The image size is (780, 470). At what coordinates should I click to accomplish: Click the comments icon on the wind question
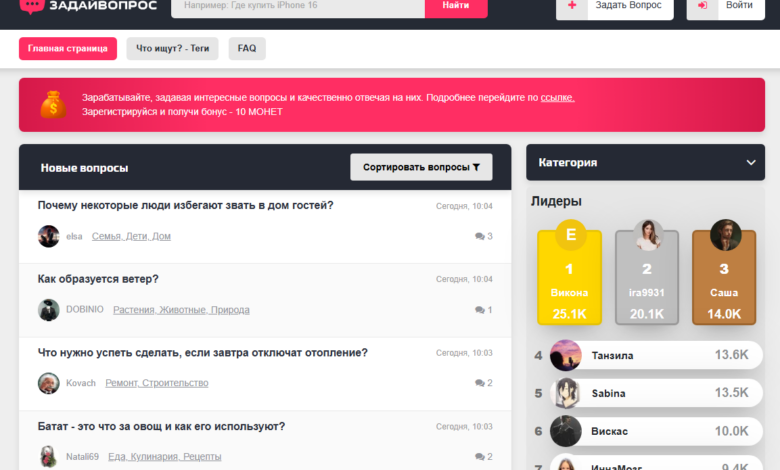point(480,310)
